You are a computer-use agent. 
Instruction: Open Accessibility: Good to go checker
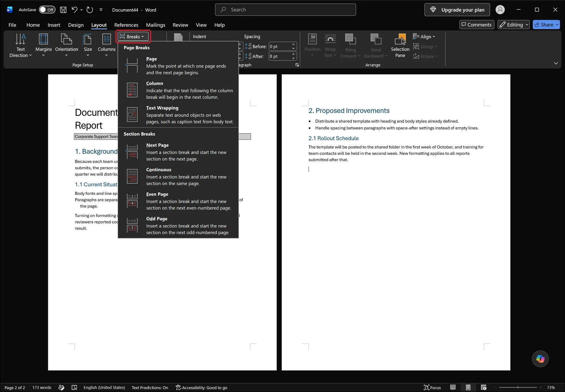coord(201,388)
